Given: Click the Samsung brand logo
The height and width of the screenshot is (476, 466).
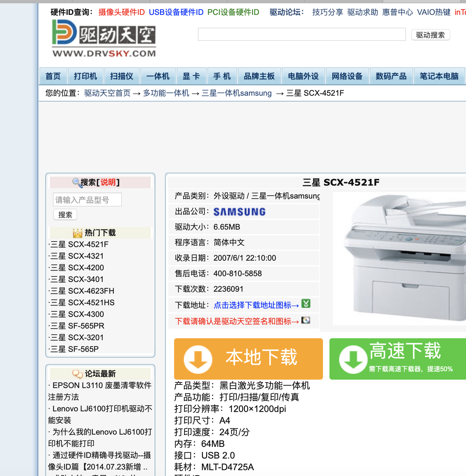Looking at the screenshot, I should pos(239,212).
